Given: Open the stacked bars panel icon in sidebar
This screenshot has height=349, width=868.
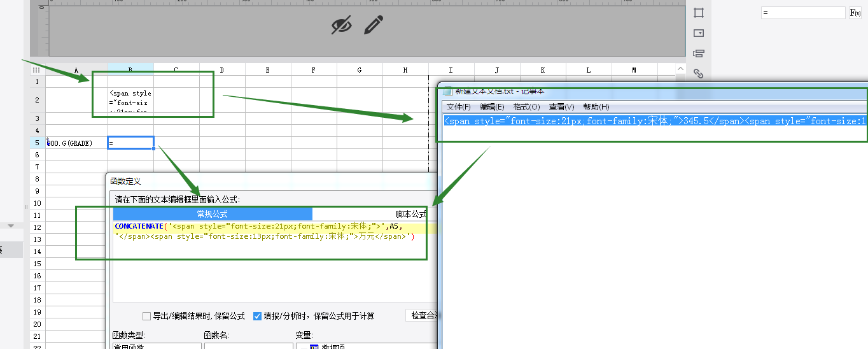Looking at the screenshot, I should (x=699, y=53).
